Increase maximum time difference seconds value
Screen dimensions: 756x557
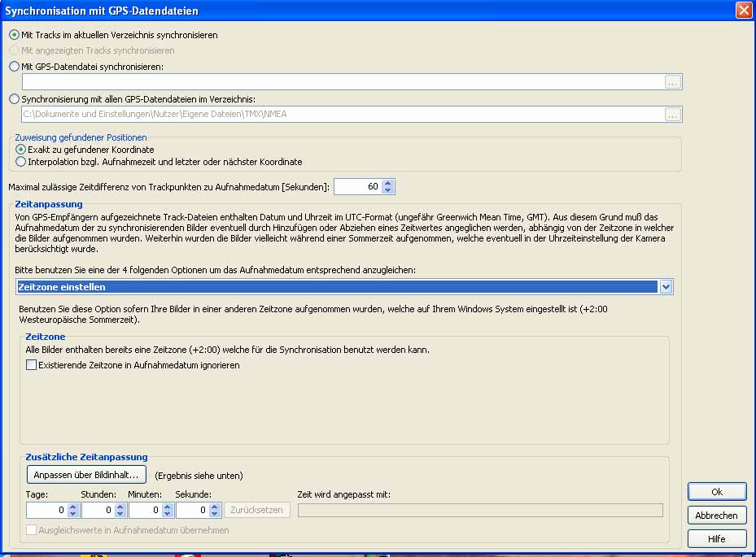coord(388,183)
